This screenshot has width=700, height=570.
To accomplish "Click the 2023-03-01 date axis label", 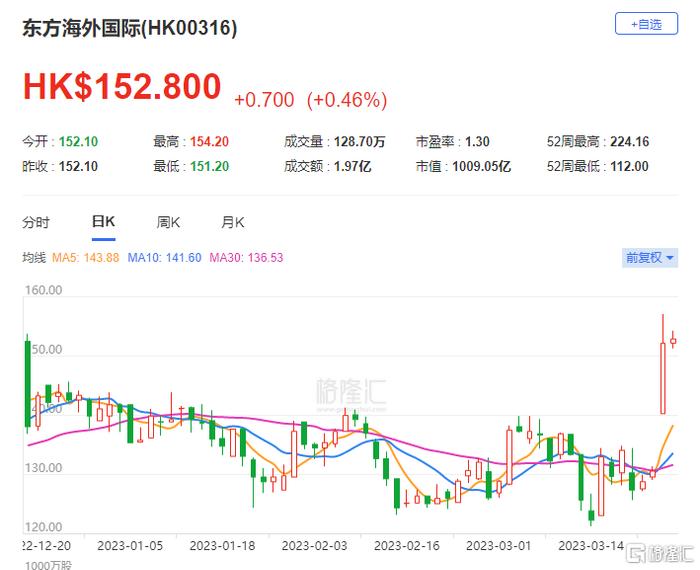I will [x=499, y=545].
